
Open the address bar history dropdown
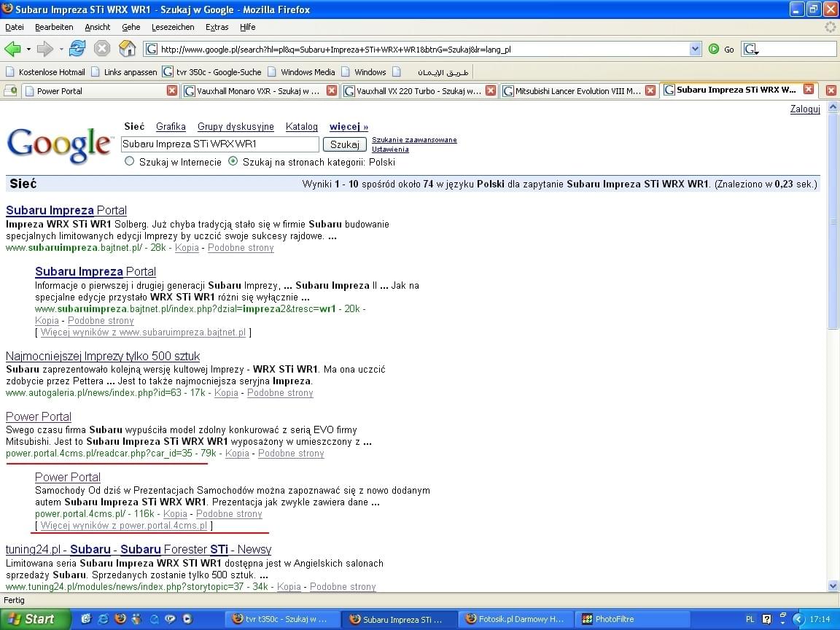[695, 50]
